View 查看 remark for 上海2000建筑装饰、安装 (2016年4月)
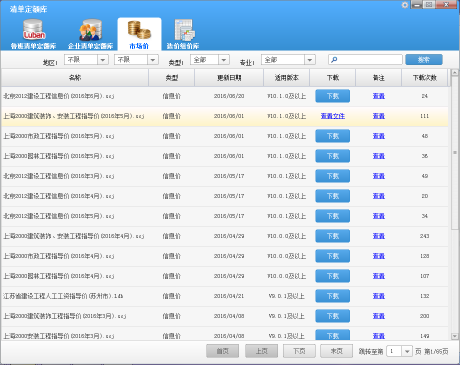This screenshot has height=365, width=460. tap(379, 236)
